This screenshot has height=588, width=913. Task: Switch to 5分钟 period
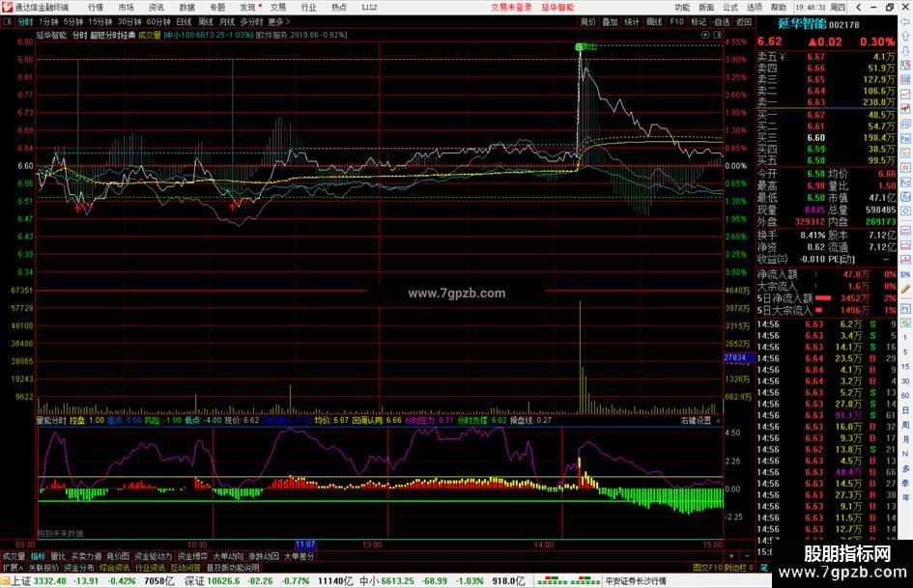pos(73,21)
